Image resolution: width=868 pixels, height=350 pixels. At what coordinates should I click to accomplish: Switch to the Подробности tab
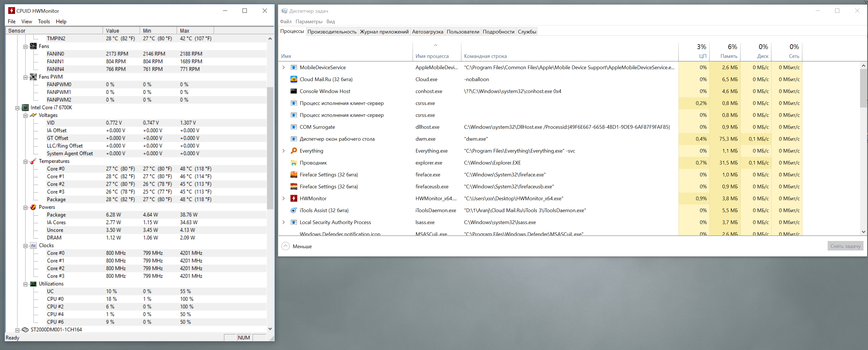499,32
